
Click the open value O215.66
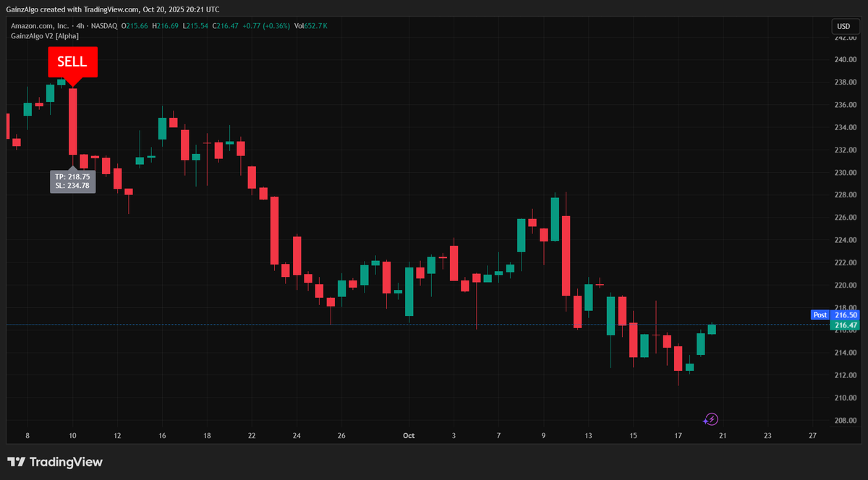pyautogui.click(x=135, y=26)
